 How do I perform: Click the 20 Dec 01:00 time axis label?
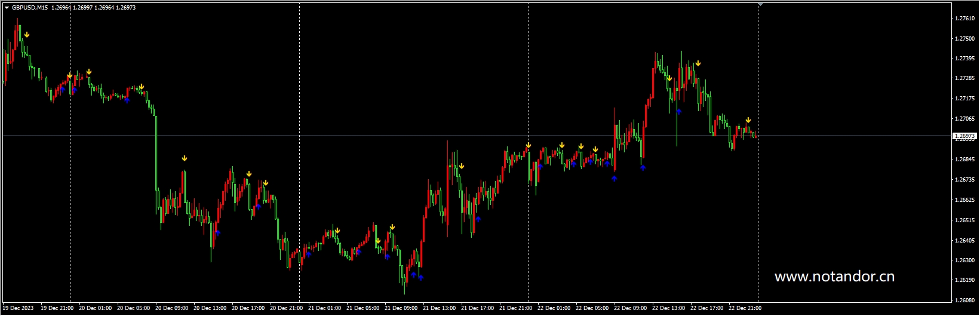tap(95, 308)
